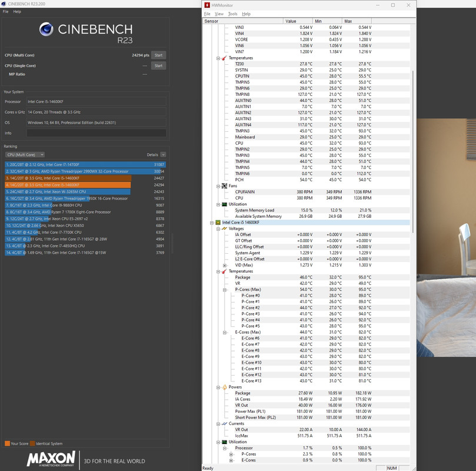The width and height of the screenshot is (476, 471).
Task: Click the Max column header
Action: tap(357, 21)
